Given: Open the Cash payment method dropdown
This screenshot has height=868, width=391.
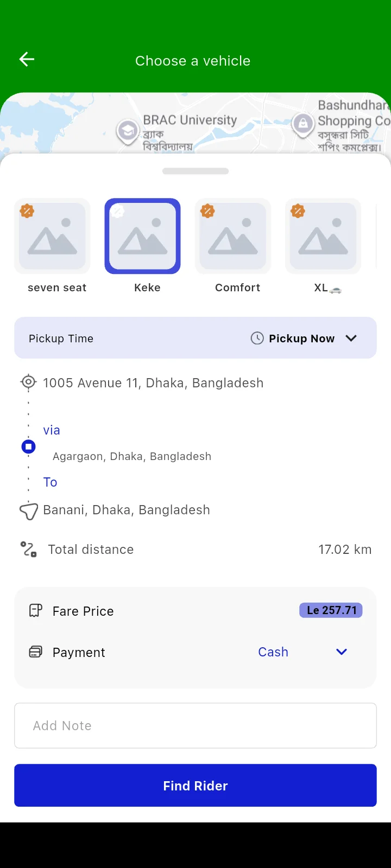Looking at the screenshot, I should 341,652.
